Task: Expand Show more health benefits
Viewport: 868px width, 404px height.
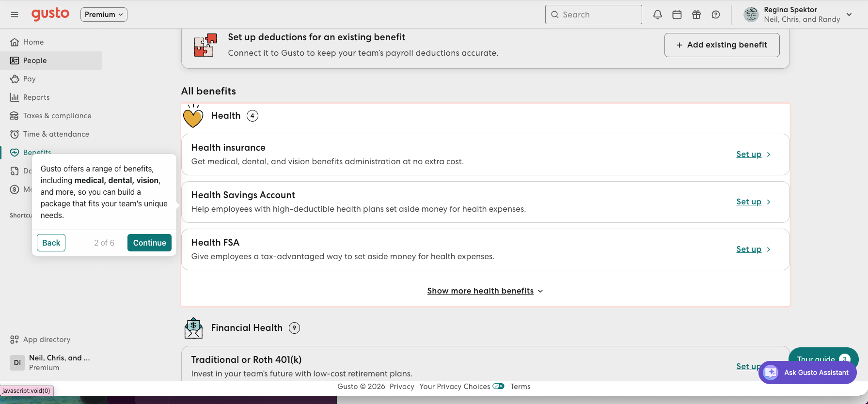Action: coord(485,291)
